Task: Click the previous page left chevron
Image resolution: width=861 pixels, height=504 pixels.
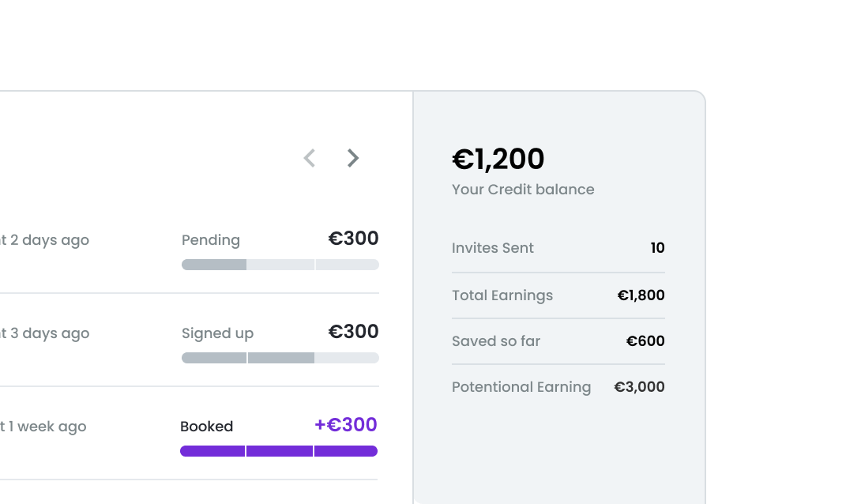Action: [310, 158]
